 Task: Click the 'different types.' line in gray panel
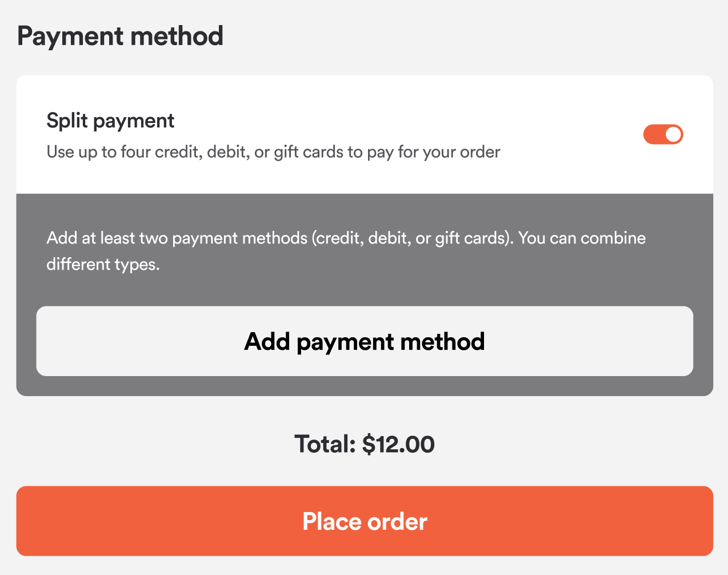[x=103, y=264]
